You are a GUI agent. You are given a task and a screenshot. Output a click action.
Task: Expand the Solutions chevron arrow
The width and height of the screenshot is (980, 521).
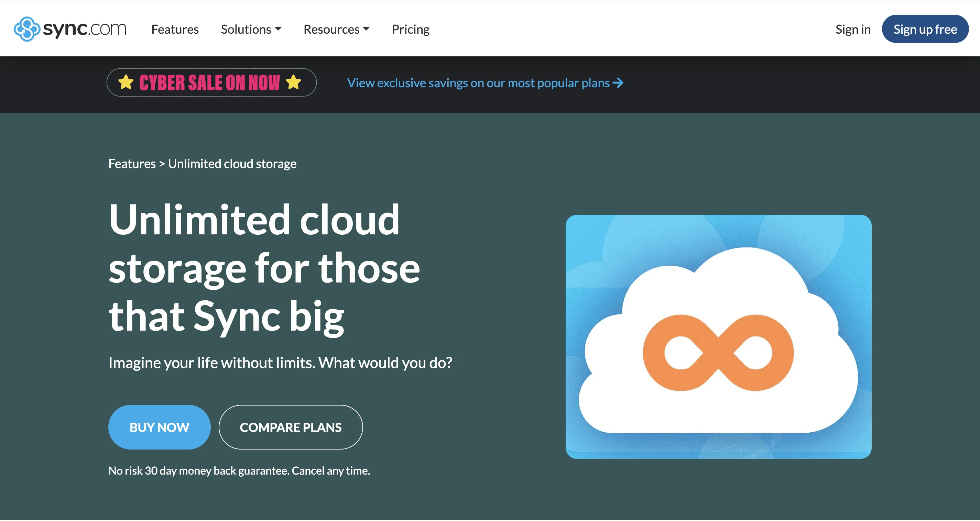click(x=279, y=29)
